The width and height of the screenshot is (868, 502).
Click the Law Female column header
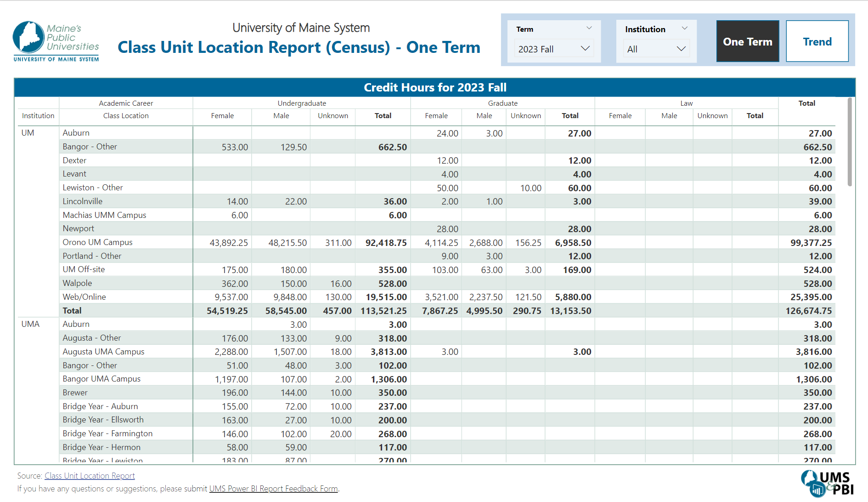click(x=620, y=116)
